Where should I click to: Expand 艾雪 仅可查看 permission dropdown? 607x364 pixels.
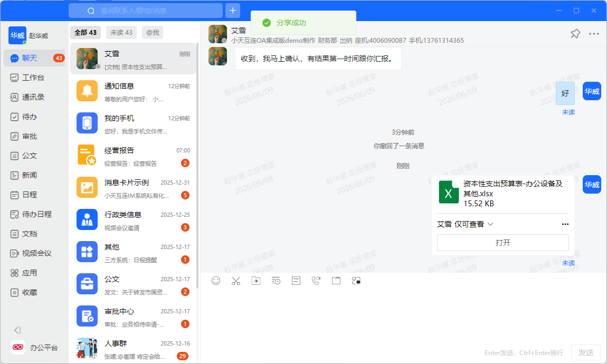[x=465, y=224]
